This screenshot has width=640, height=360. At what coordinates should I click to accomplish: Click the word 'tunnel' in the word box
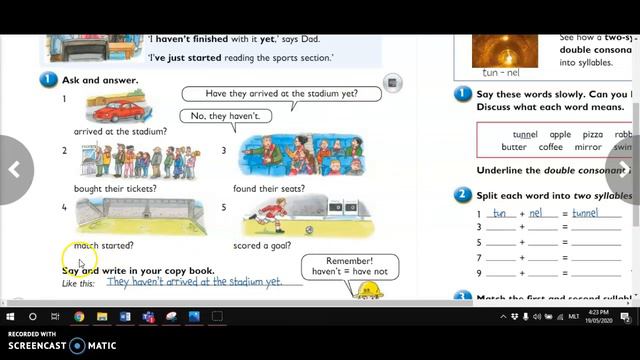(525, 135)
